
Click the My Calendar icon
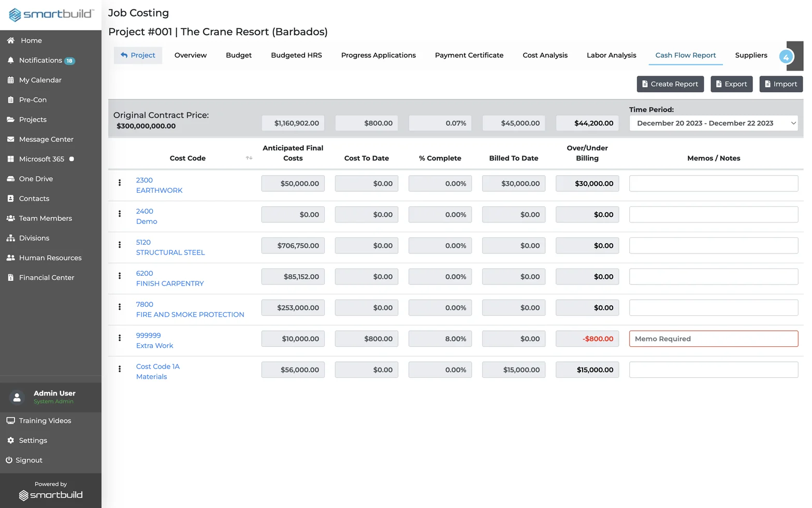pos(10,80)
